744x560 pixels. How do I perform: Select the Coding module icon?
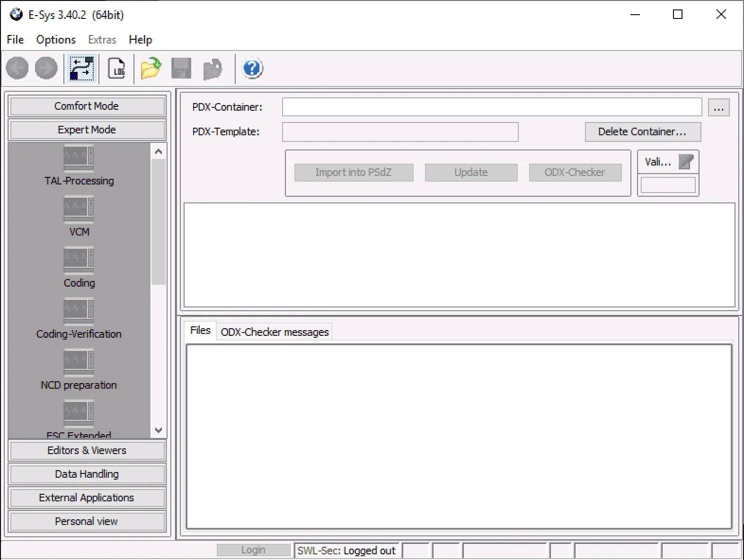pos(79,261)
